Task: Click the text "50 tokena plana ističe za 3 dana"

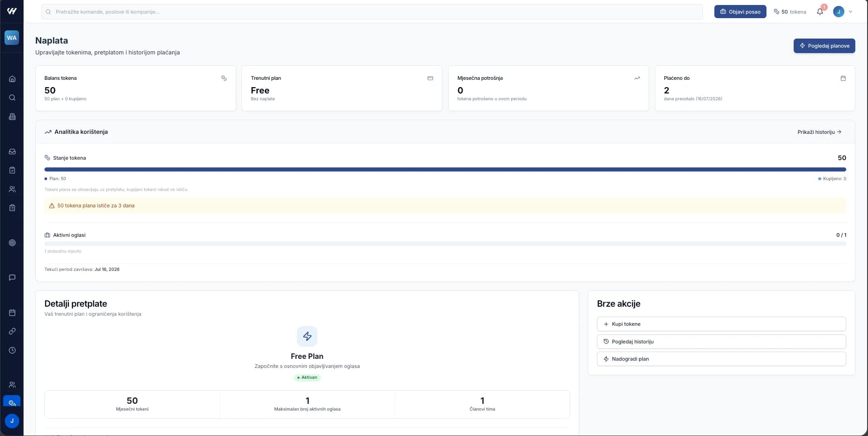Action: click(x=96, y=206)
